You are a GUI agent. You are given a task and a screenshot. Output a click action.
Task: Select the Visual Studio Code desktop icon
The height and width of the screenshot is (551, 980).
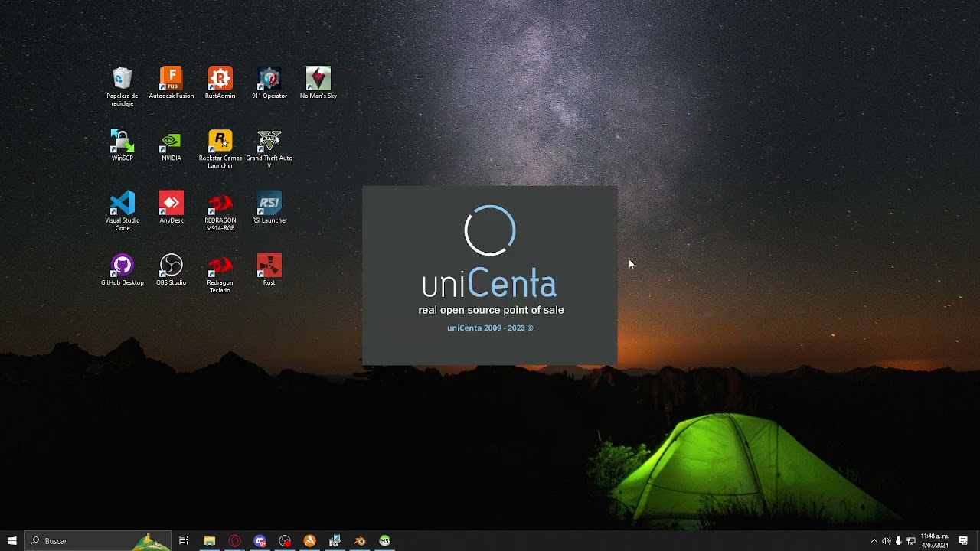(x=122, y=211)
